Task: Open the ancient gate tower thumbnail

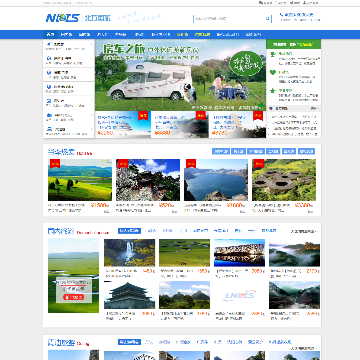Action: [129, 295]
